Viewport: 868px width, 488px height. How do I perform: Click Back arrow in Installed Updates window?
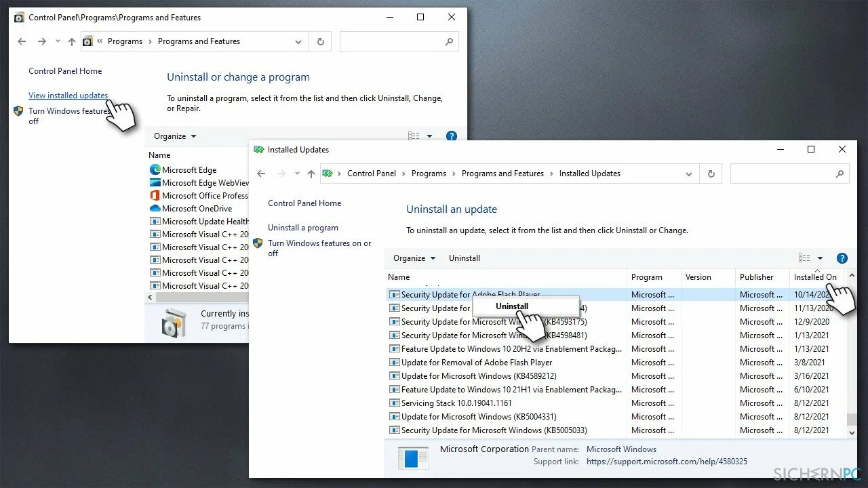pyautogui.click(x=261, y=174)
